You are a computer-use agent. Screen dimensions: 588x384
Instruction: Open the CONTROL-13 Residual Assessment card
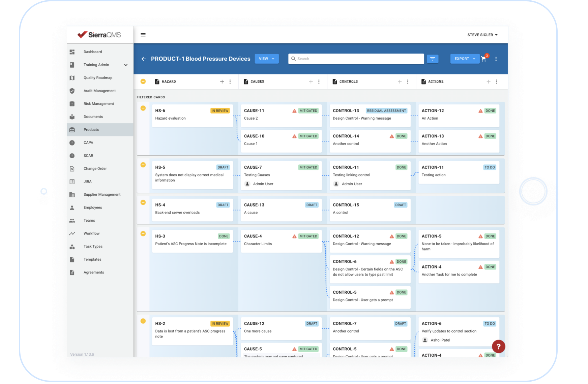(x=370, y=116)
